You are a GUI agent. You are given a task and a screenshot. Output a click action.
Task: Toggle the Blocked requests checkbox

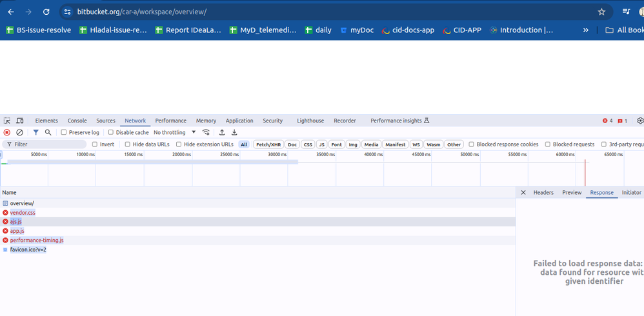click(x=547, y=144)
